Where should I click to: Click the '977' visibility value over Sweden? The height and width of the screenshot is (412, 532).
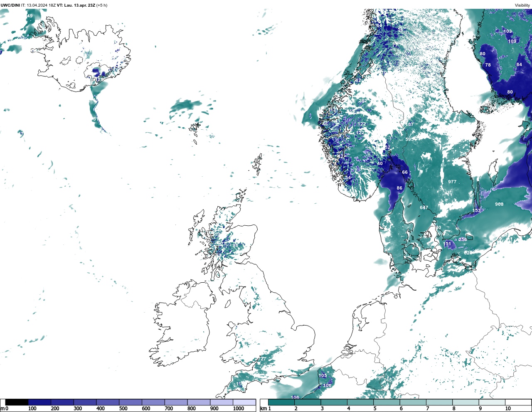pyautogui.click(x=452, y=182)
